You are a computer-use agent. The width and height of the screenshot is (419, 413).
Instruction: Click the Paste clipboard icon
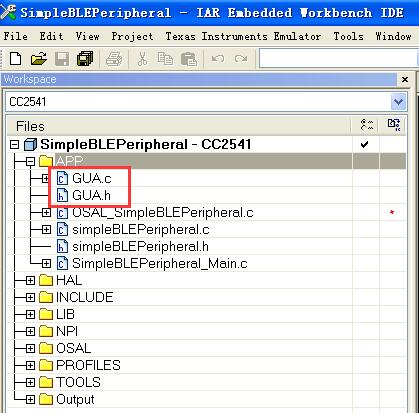(189, 59)
